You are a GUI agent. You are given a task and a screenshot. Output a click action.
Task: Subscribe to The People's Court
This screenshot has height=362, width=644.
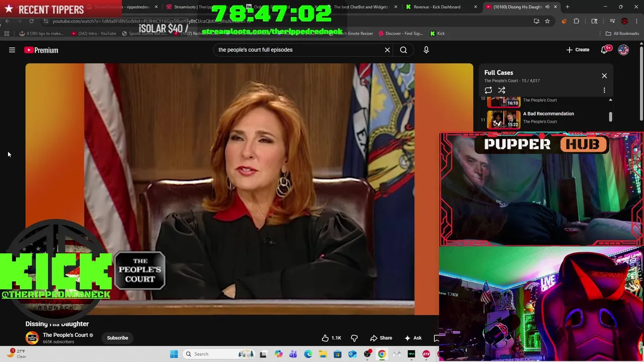pos(117,338)
